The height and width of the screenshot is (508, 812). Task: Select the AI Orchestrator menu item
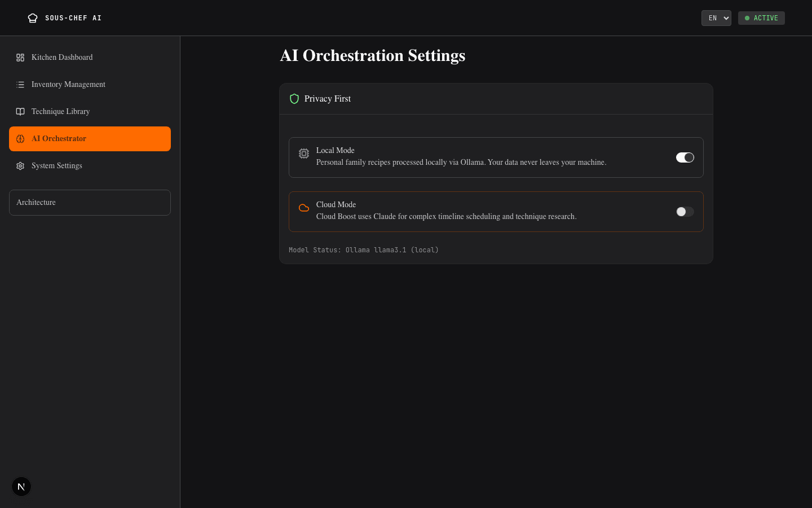(90, 139)
